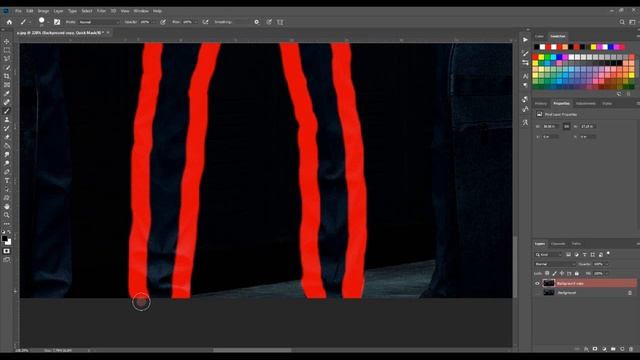The width and height of the screenshot is (640, 360).
Task: Switch to Color tab
Action: (x=539, y=36)
